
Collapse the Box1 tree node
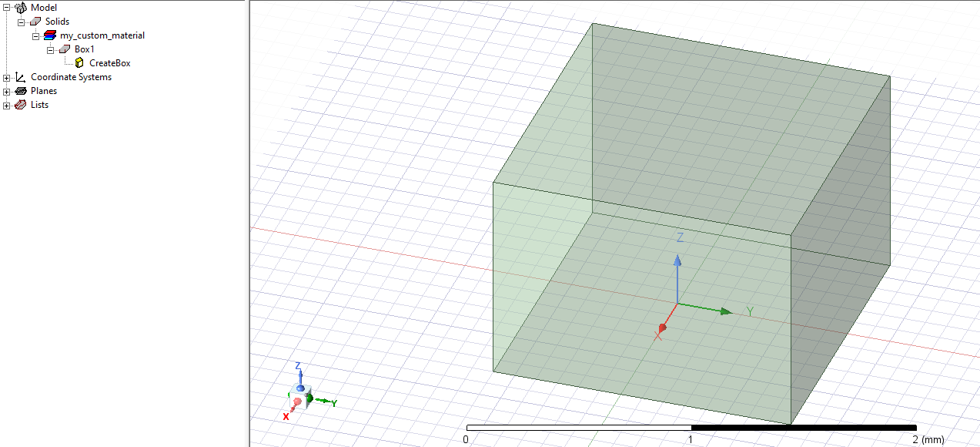[x=51, y=50]
